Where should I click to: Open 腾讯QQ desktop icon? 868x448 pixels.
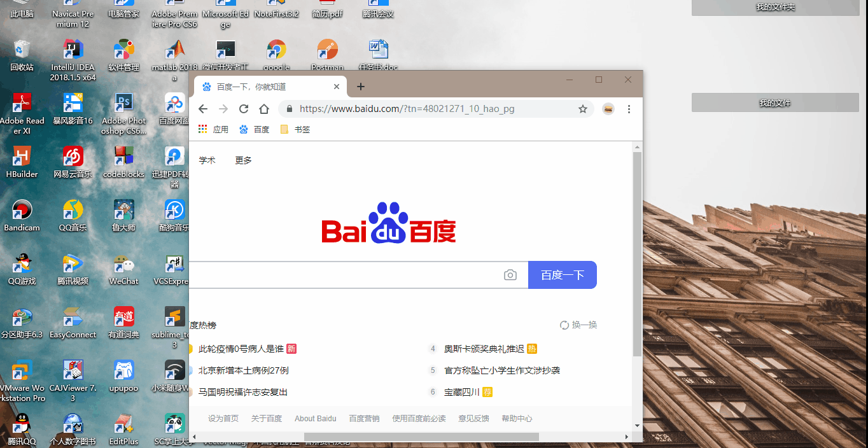(22, 429)
